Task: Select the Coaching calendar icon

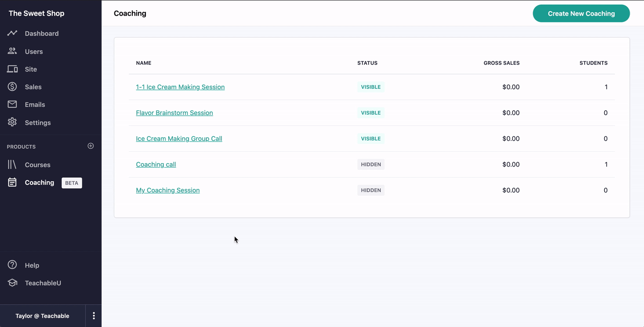Action: (x=12, y=182)
